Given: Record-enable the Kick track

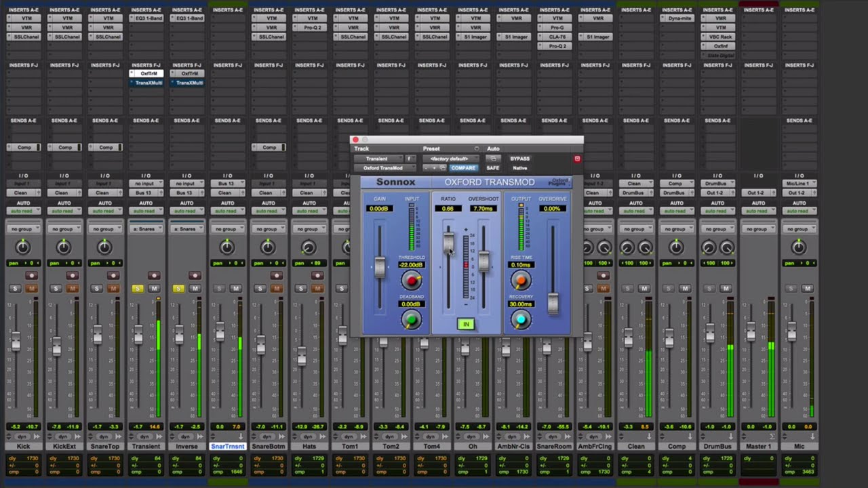Looking at the screenshot, I should 31,276.
